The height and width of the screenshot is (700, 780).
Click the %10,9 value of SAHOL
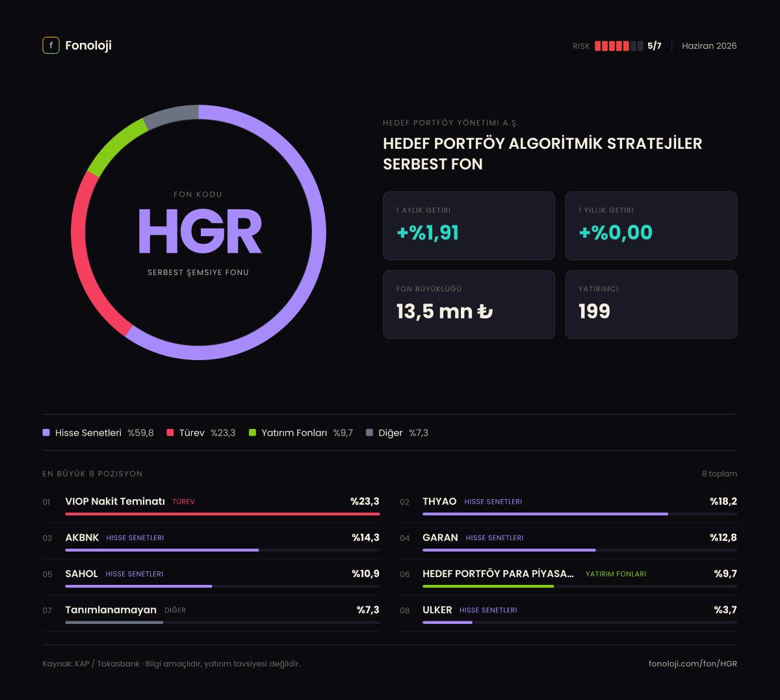point(365,574)
